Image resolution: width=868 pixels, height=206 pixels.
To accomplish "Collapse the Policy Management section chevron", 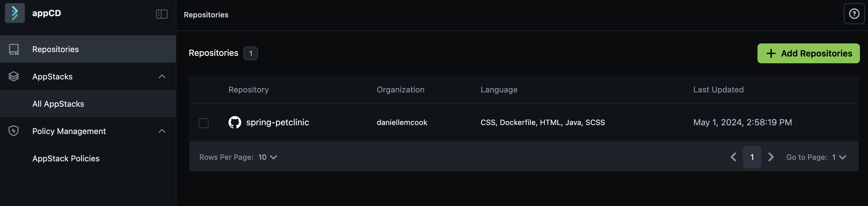I will pyautogui.click(x=162, y=131).
